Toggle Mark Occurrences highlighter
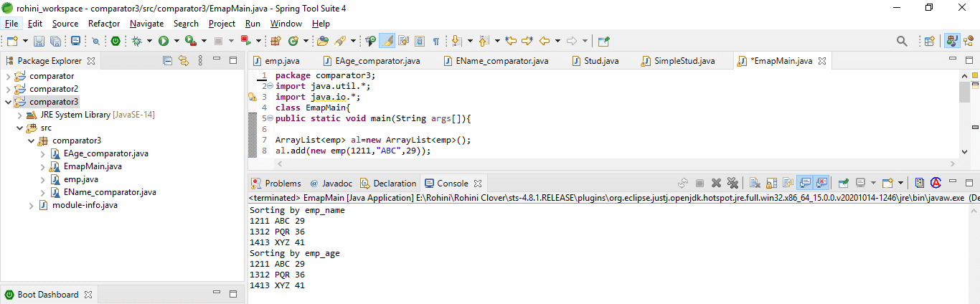Image resolution: width=980 pixels, height=304 pixels. (387, 42)
